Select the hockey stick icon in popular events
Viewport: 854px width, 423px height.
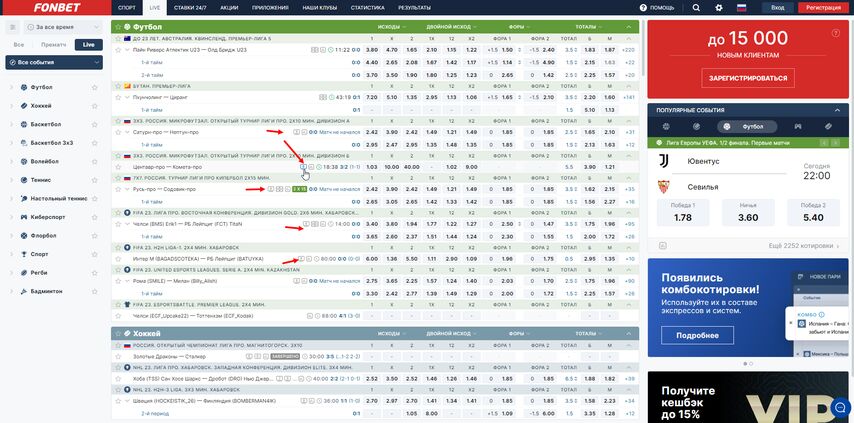click(x=828, y=126)
